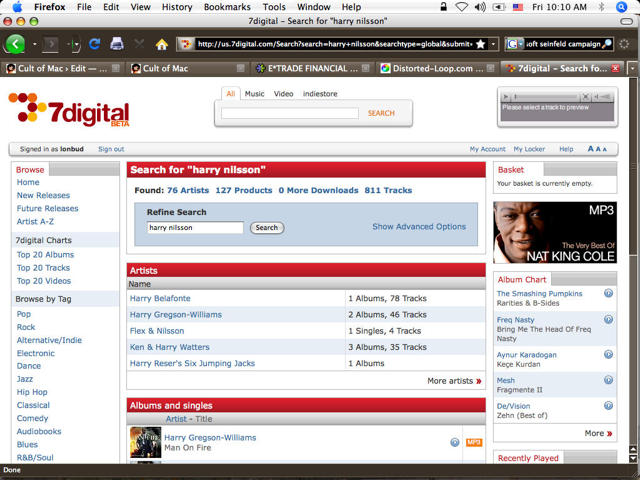Viewport: 640px width, 480px height.
Task: Click the preview player progress slider
Action: coord(546,97)
